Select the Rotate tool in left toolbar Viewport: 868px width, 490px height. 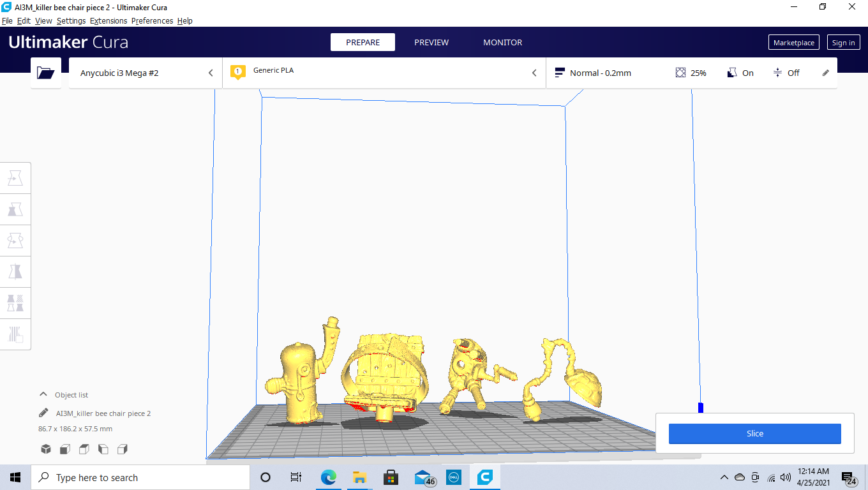coord(15,241)
